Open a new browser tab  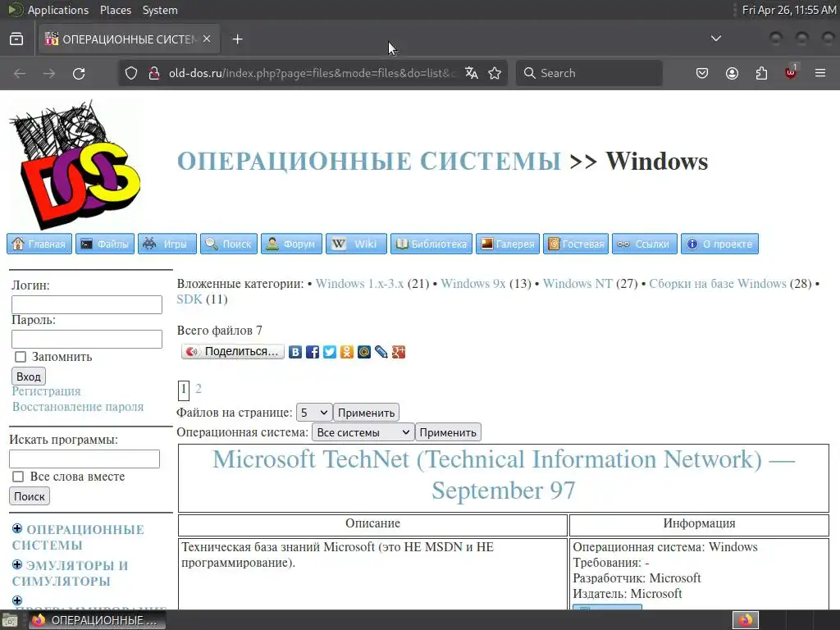(237, 39)
